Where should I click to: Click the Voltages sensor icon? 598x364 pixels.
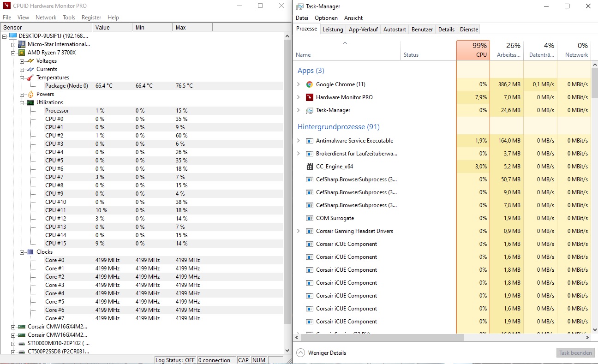(x=30, y=61)
